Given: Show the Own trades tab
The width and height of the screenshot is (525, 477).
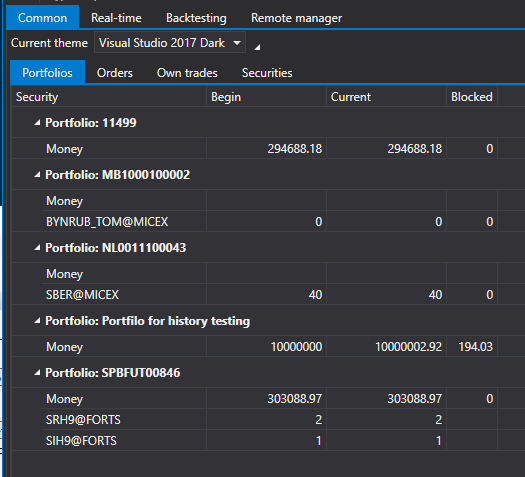Looking at the screenshot, I should [x=187, y=73].
